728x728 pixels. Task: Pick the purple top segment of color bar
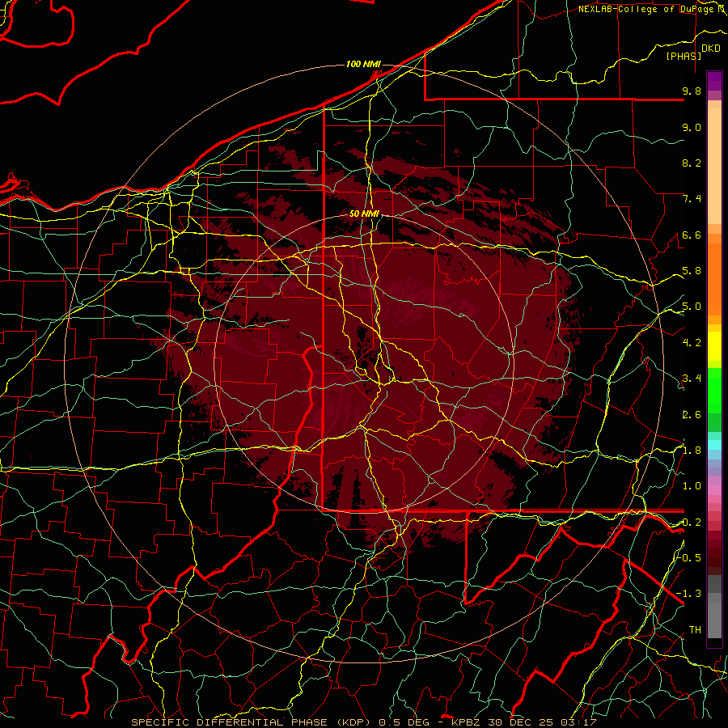(714, 81)
